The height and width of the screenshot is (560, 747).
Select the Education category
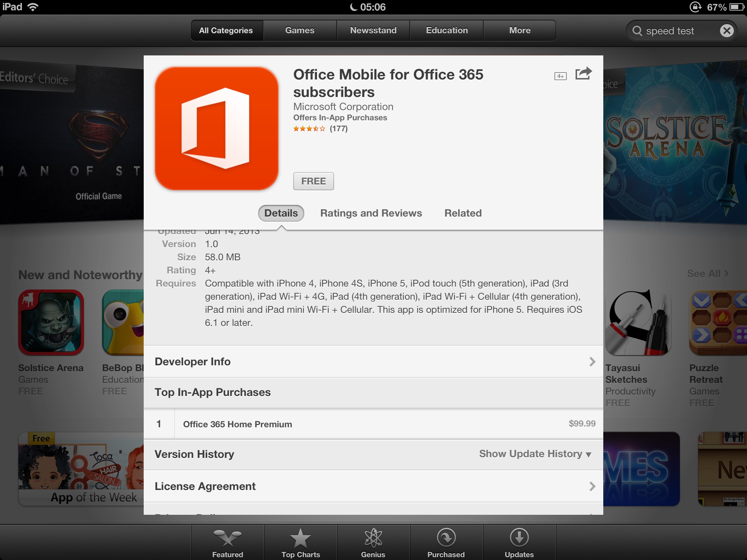click(x=447, y=30)
